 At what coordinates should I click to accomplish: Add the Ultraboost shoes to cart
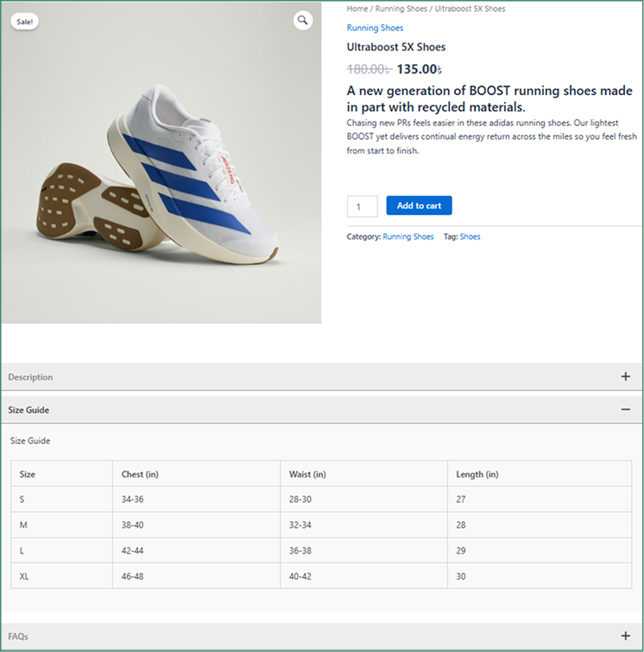[x=419, y=206]
